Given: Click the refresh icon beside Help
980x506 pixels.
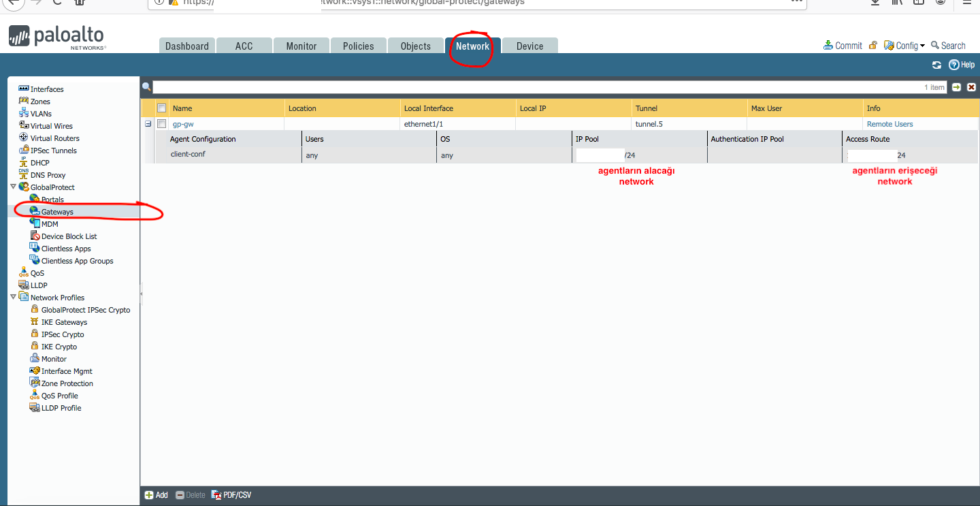Looking at the screenshot, I should point(936,65).
